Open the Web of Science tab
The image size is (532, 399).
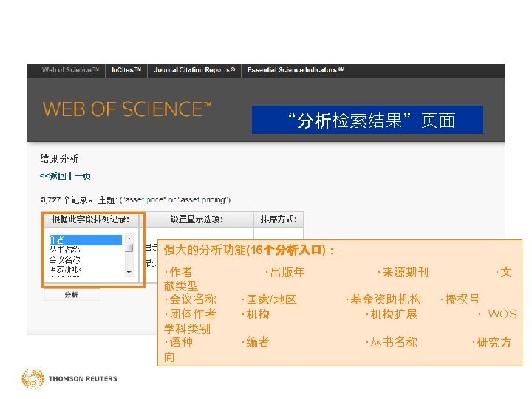pos(70,70)
